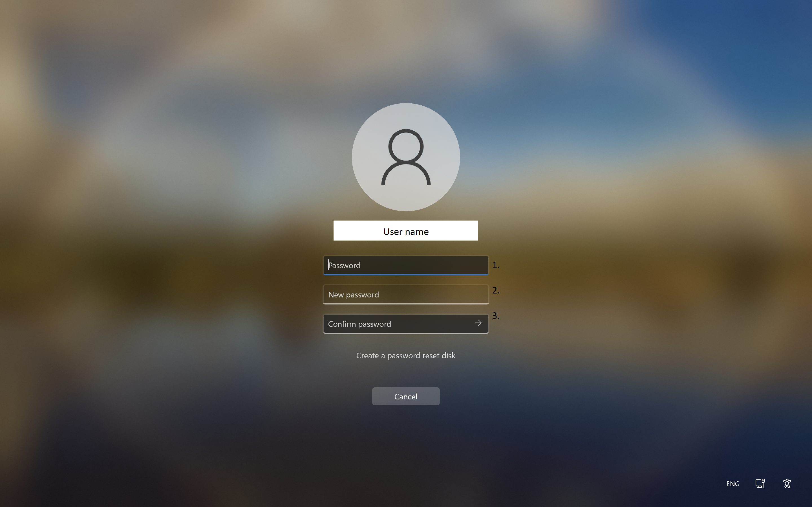Click the Cancel button
The width and height of the screenshot is (812, 507).
coord(406,396)
